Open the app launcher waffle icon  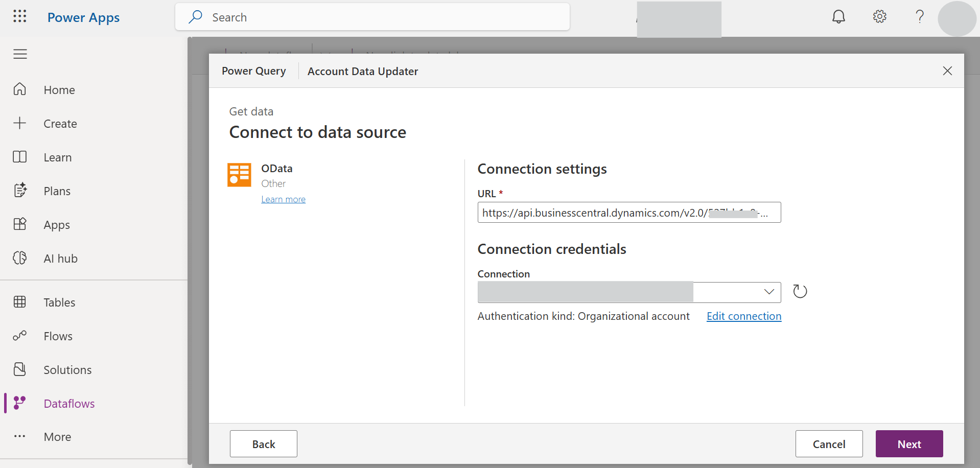click(x=19, y=16)
